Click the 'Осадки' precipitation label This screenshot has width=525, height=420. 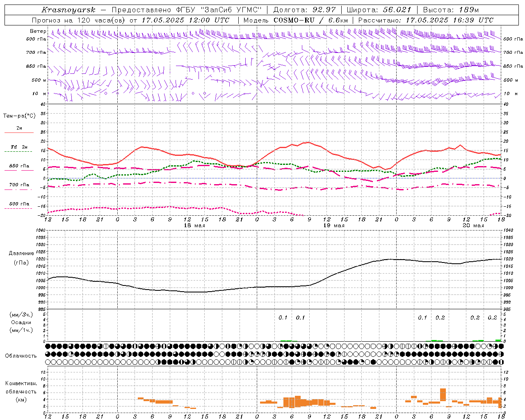pos(21,322)
